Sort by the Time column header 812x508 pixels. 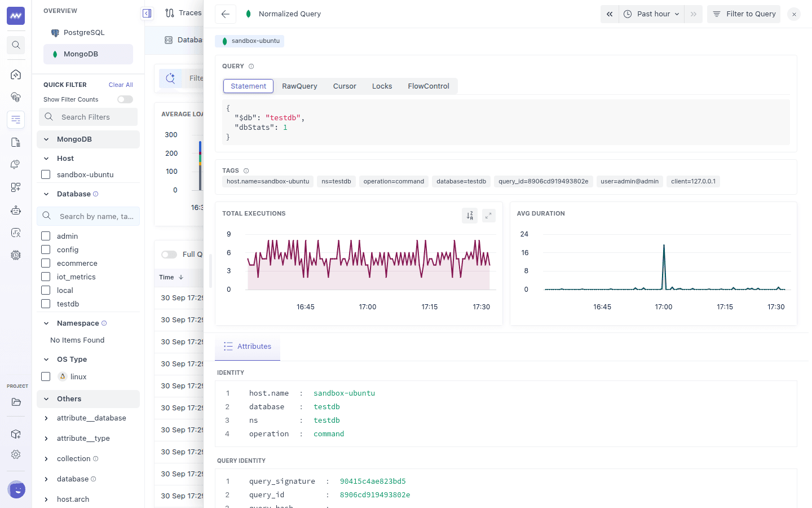click(171, 278)
